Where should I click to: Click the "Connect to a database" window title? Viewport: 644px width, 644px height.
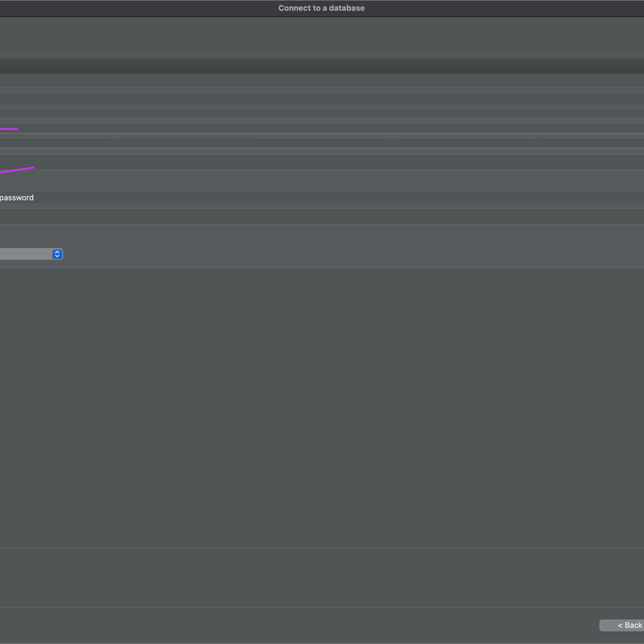tap(321, 8)
